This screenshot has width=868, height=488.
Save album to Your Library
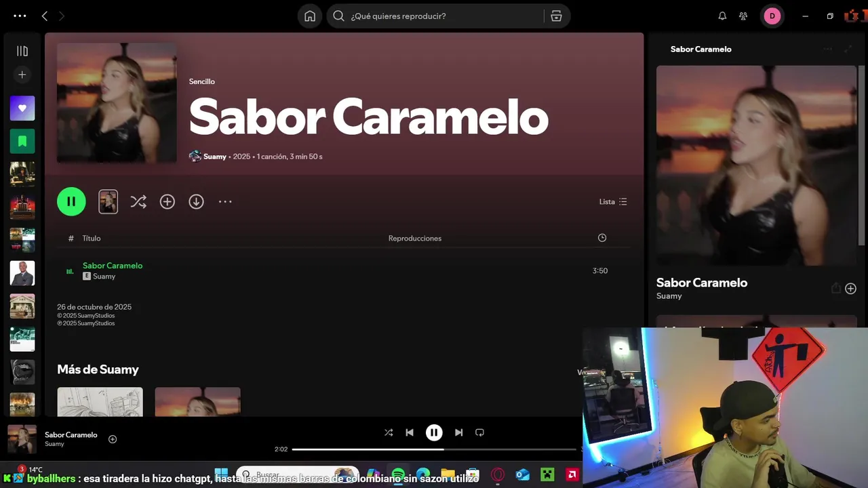(x=167, y=201)
